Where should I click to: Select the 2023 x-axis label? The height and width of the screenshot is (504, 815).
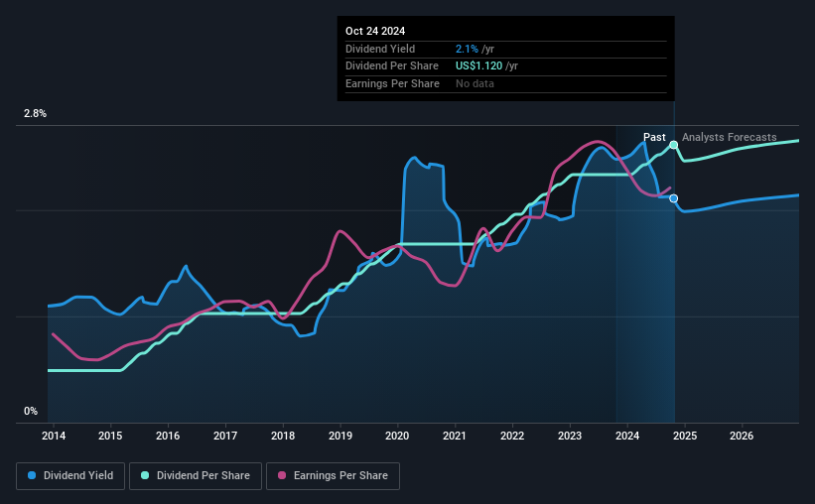tap(570, 436)
